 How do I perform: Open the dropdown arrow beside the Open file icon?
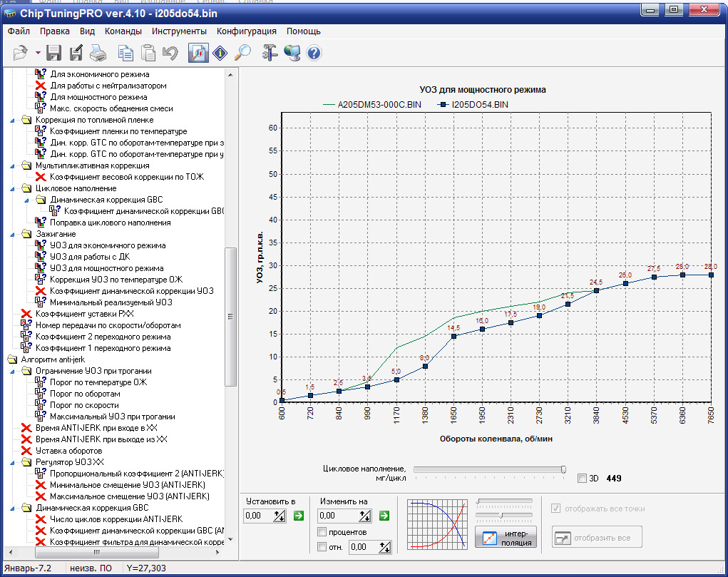click(37, 53)
